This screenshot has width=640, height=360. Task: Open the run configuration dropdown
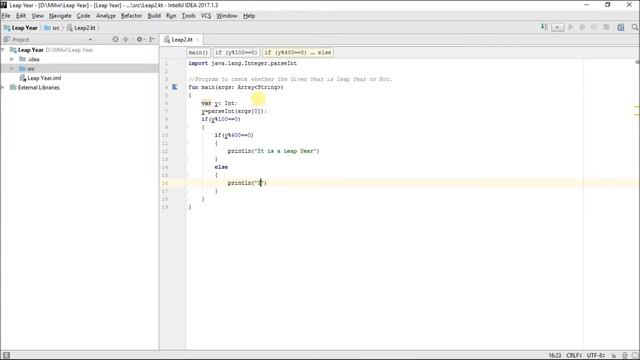[558, 27]
